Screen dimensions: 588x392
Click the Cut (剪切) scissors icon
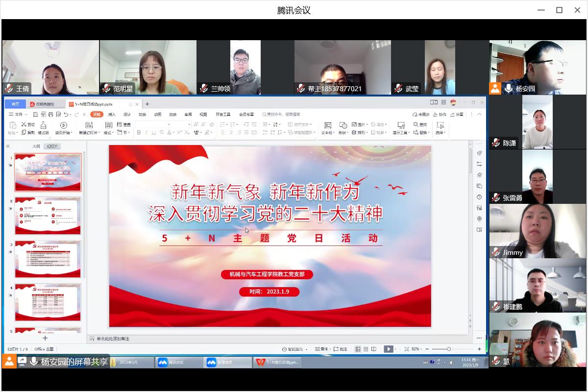[24, 124]
